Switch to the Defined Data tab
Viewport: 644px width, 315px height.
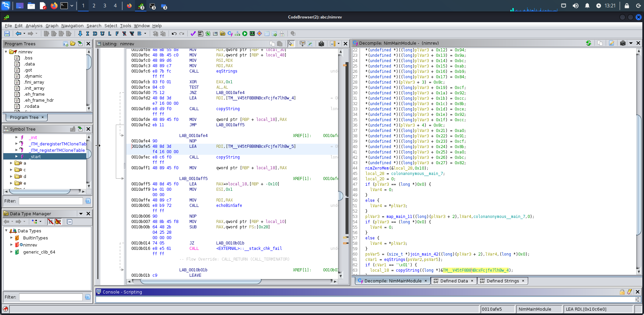[x=454, y=281]
